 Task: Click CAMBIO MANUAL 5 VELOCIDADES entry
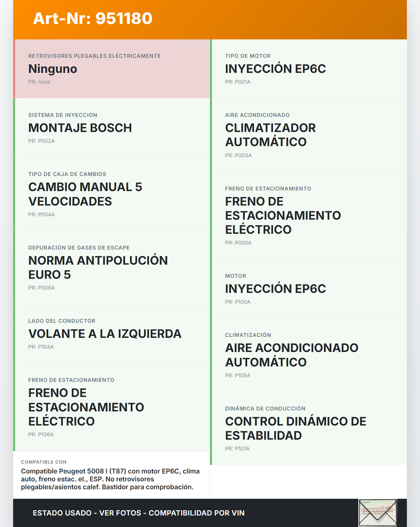(85, 194)
